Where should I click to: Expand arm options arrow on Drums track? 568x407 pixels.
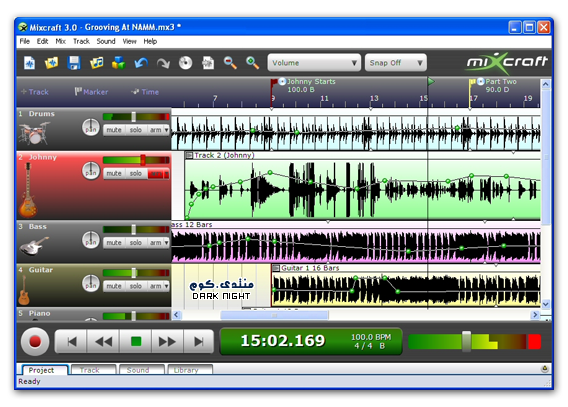click(166, 130)
